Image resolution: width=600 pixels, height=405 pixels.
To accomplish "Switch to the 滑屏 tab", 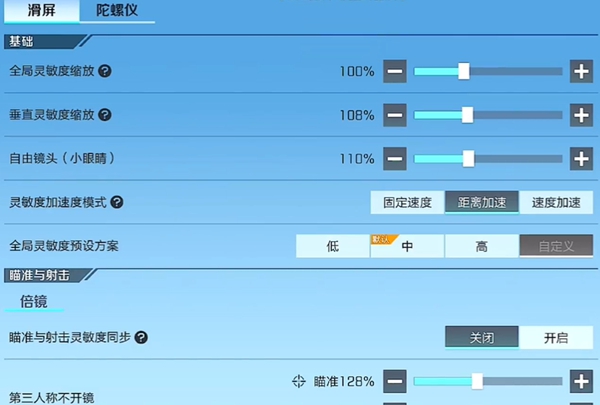I will pyautogui.click(x=42, y=14).
